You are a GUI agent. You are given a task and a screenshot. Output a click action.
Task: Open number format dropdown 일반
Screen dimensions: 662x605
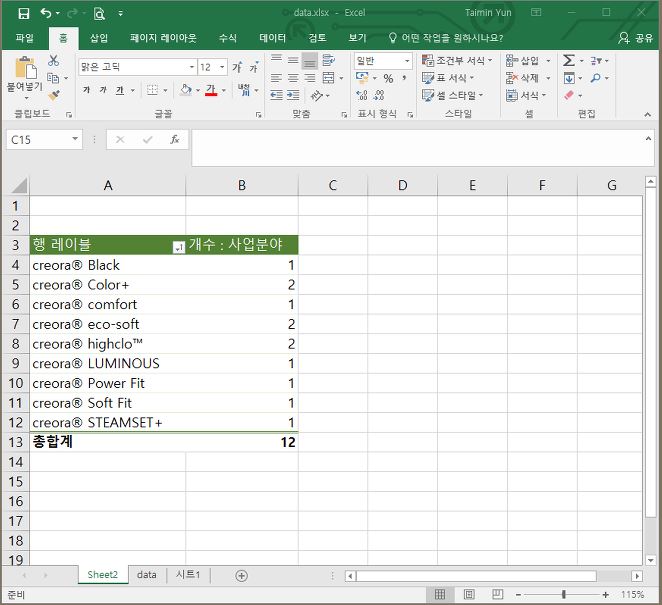407,61
